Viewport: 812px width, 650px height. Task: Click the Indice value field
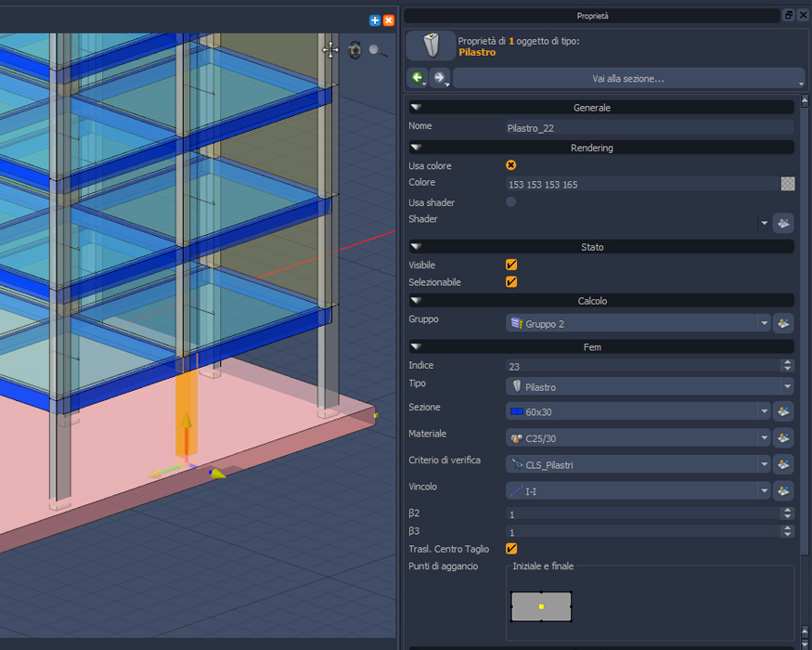pyautogui.click(x=642, y=367)
